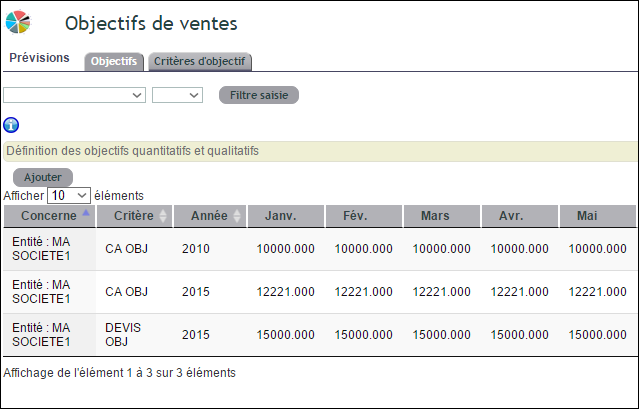Click Entité : MA SOCIETE1 in DEVIS OBJ row
The height and width of the screenshot is (409, 639).
(x=41, y=334)
